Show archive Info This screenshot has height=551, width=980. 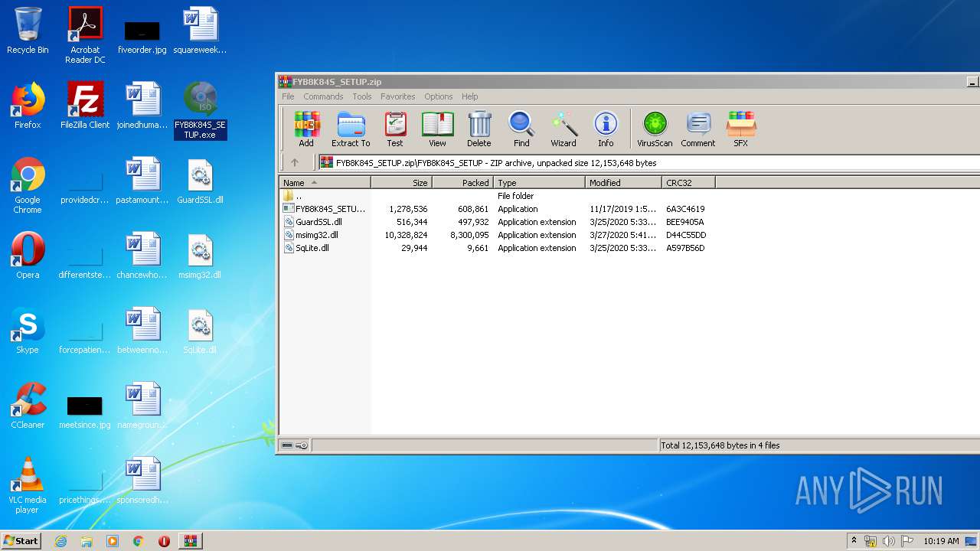click(606, 129)
